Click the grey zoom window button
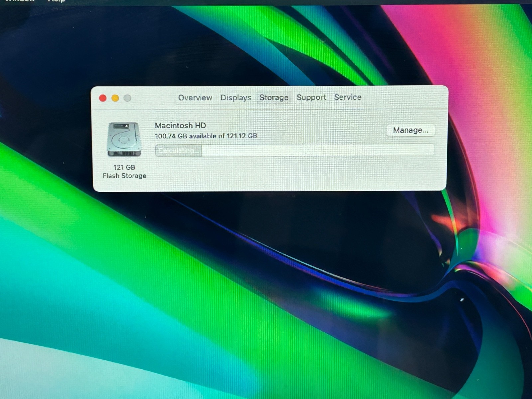This screenshot has height=399, width=532. pos(127,98)
